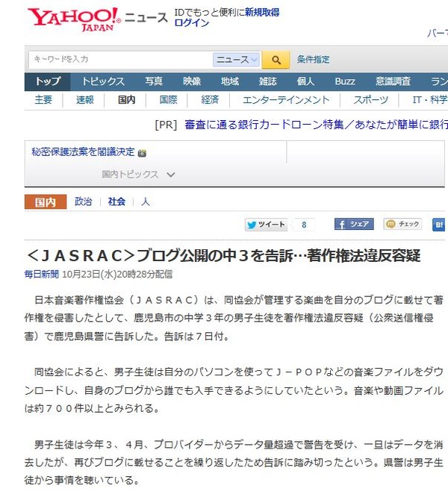
Task: Open the ニュース search category dropdown
Action: click(x=236, y=60)
